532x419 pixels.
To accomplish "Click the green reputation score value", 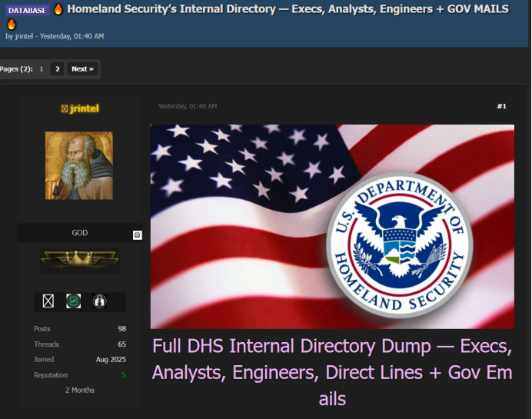I will tap(123, 375).
